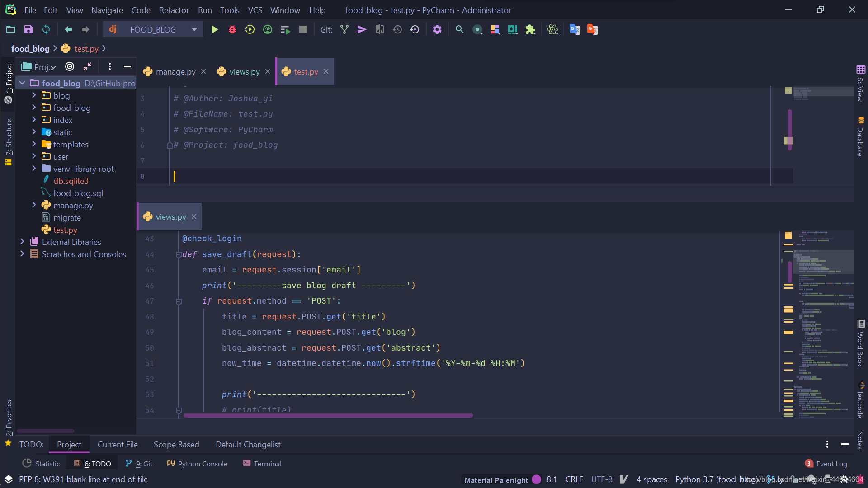This screenshot has width=868, height=488.
Task: Expand the templates folder in the tree
Action: pyautogui.click(x=34, y=144)
